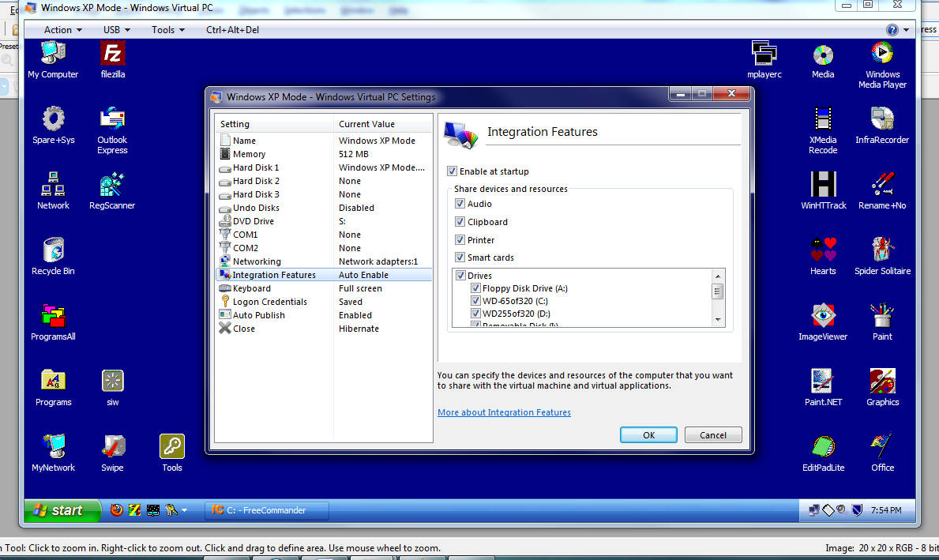Toggle Floppy Disk Drive (A:) checkbox
Viewport: 939px width, 560px height.
point(475,288)
